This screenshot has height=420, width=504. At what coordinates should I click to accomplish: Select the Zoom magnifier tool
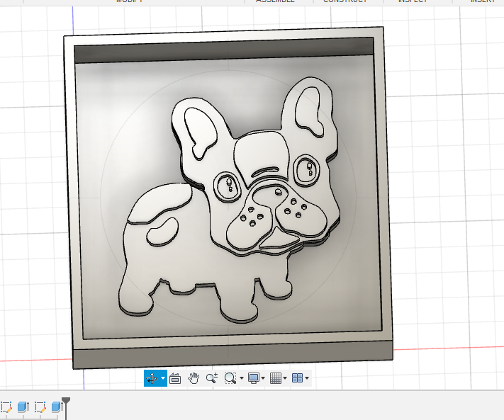(211, 378)
